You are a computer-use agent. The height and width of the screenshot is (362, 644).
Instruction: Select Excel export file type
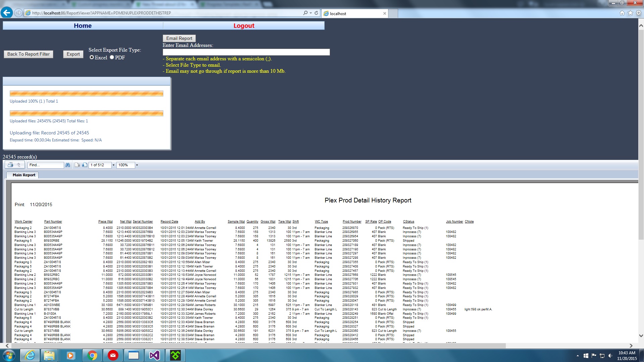[x=92, y=57]
